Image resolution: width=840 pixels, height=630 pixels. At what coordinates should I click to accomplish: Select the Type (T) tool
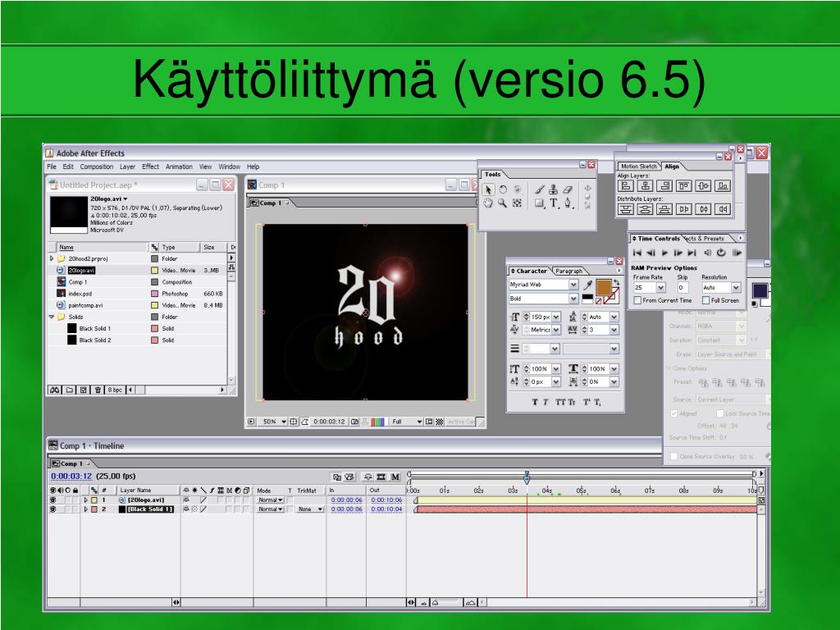click(554, 203)
